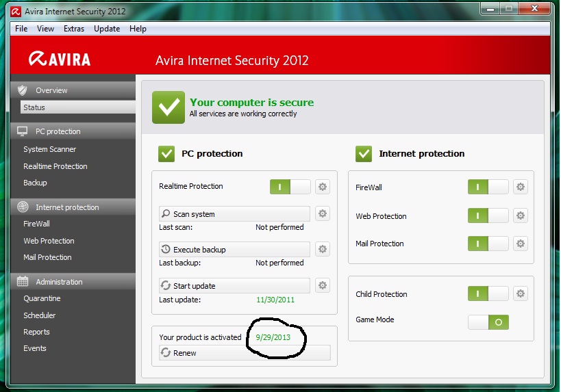Open Reports in sidebar

(x=36, y=332)
